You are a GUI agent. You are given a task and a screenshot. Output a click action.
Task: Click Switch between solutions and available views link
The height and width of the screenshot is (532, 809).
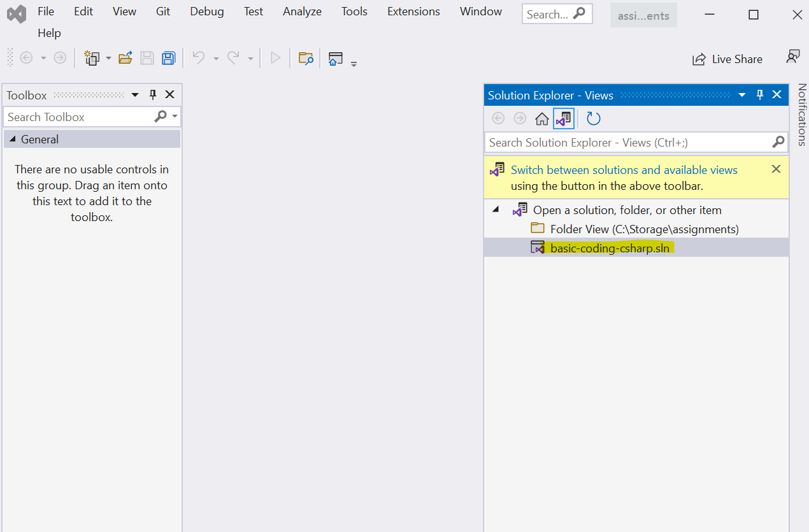click(x=624, y=170)
